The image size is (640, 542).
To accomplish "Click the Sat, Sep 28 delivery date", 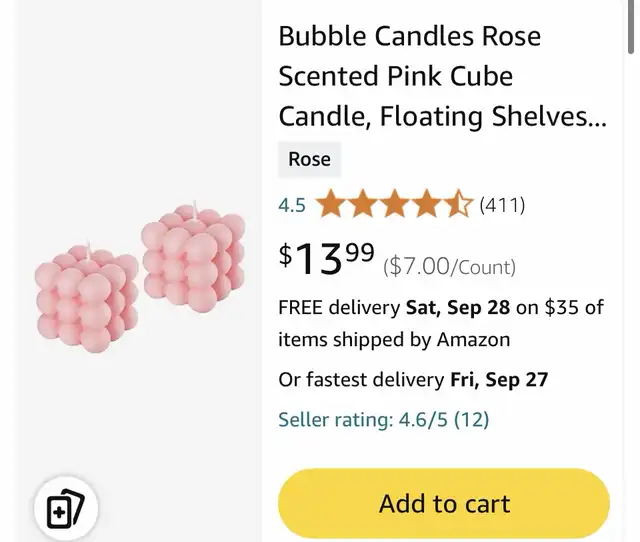I will coord(457,307).
